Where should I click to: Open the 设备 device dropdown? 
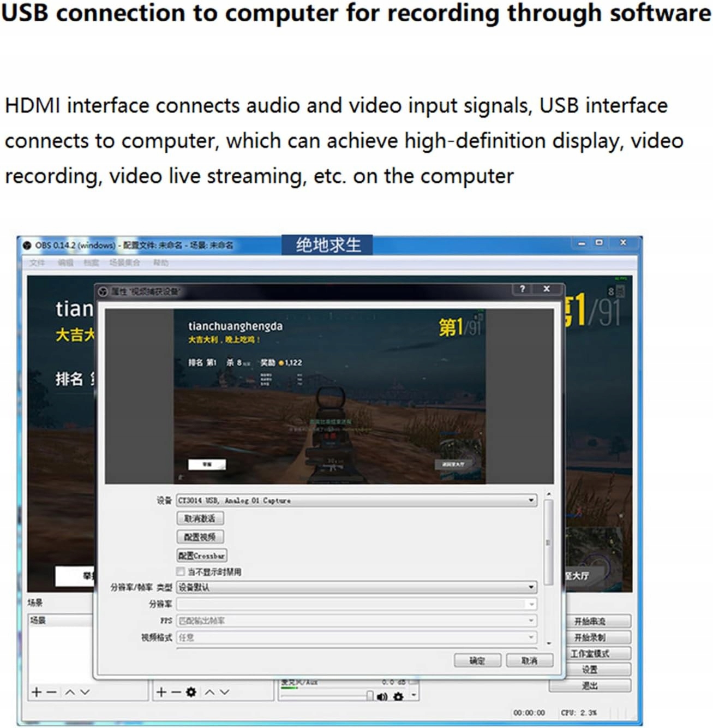coord(357,500)
